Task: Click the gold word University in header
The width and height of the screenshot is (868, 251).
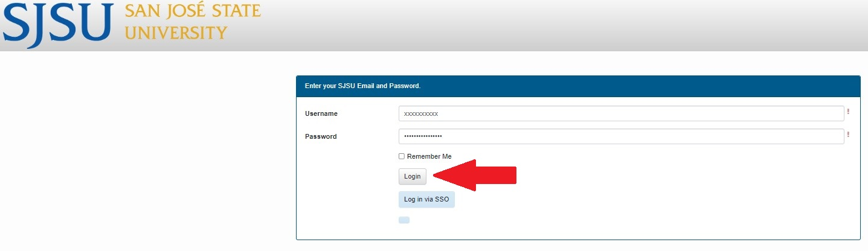Action: click(176, 33)
